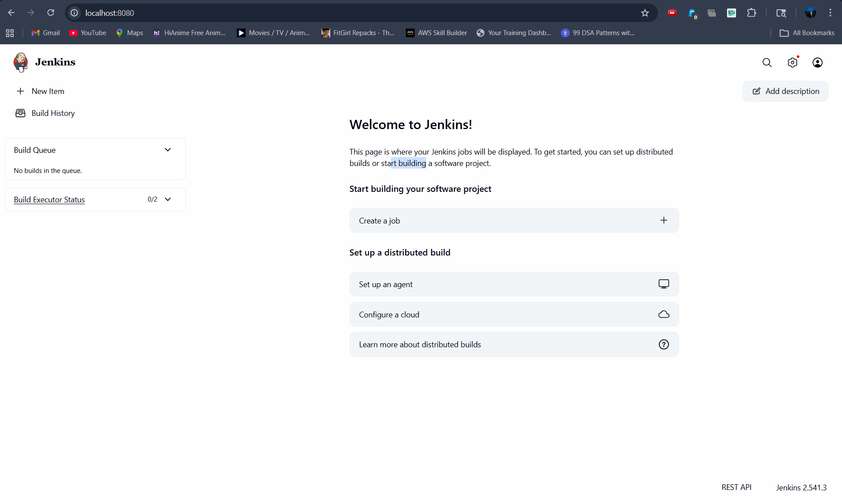Click Set up an agent
The image size is (842, 504).
pos(514,284)
